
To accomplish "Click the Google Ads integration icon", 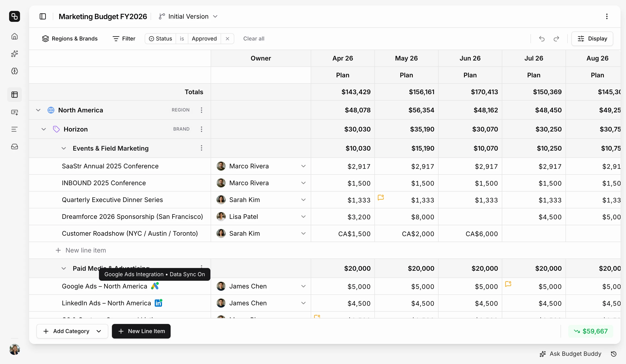I will (155, 286).
